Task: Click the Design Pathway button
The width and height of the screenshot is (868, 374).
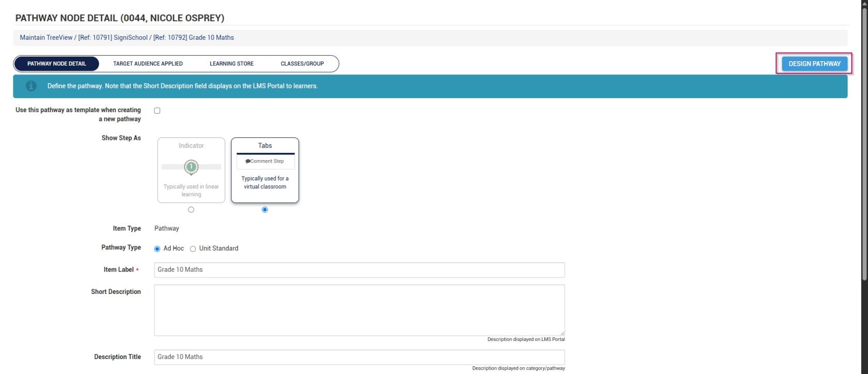Action: click(x=814, y=64)
